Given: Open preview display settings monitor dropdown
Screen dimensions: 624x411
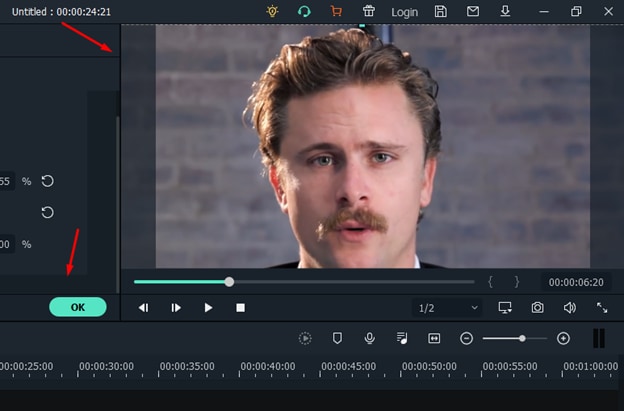Looking at the screenshot, I should point(505,308).
